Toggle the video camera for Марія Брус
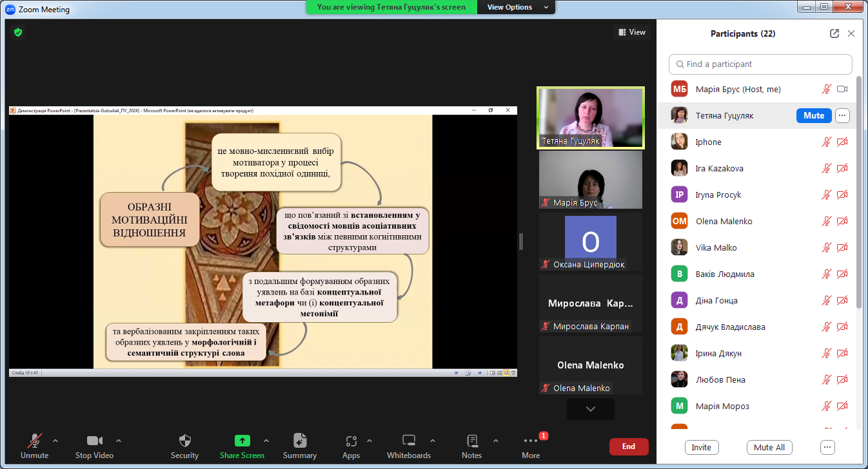Viewport: 868px width, 469px height. [x=842, y=90]
